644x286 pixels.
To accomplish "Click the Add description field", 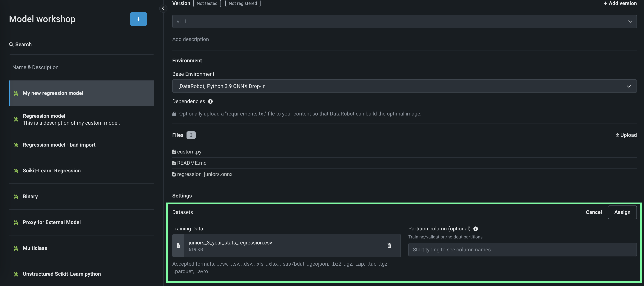I will click(x=190, y=39).
